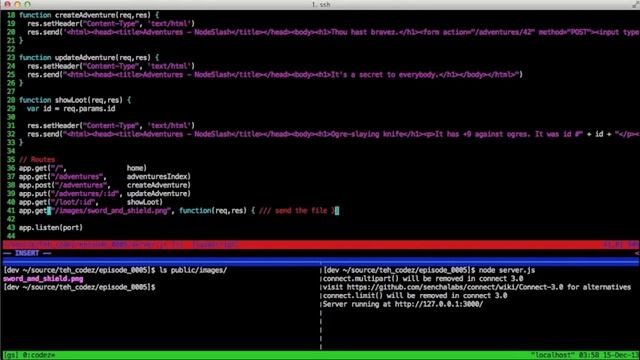Viewport: 640px width, 360px height.
Task: Click the '// Routes' comment on line 35
Action: click(37, 160)
